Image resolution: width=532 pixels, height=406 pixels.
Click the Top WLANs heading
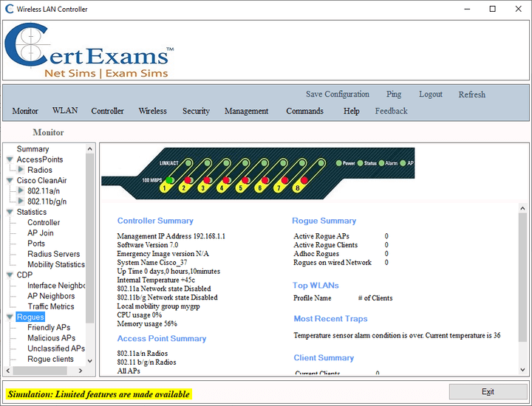(316, 286)
